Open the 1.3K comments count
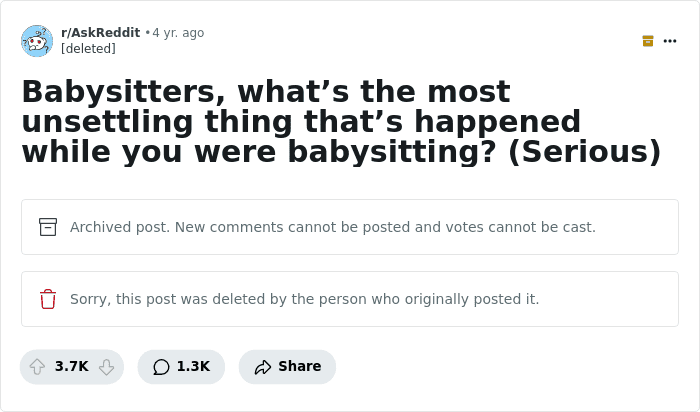 (193, 367)
